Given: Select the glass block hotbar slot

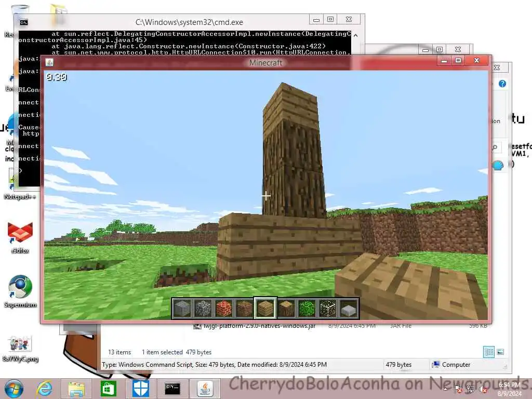Looking at the screenshot, I should pos(328,308).
